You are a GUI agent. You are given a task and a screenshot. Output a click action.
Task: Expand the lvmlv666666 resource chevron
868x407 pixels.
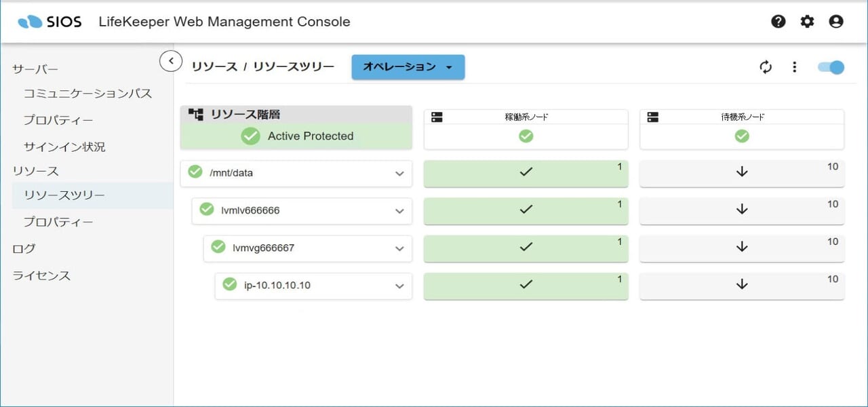pyautogui.click(x=399, y=211)
